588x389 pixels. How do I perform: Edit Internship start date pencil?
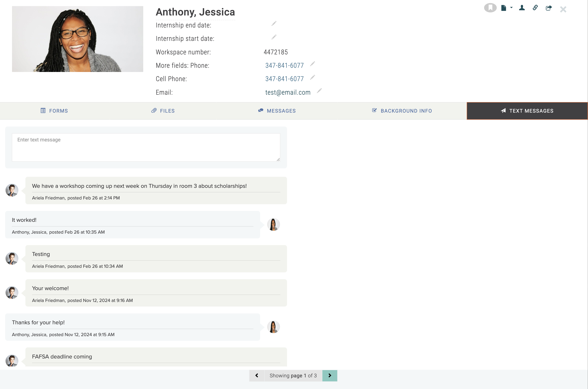274,37
